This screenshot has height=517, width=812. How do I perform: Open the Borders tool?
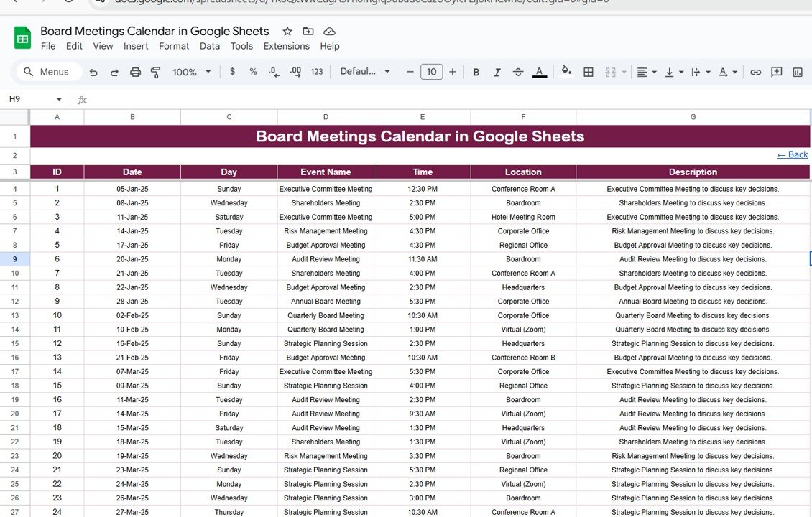click(x=589, y=72)
